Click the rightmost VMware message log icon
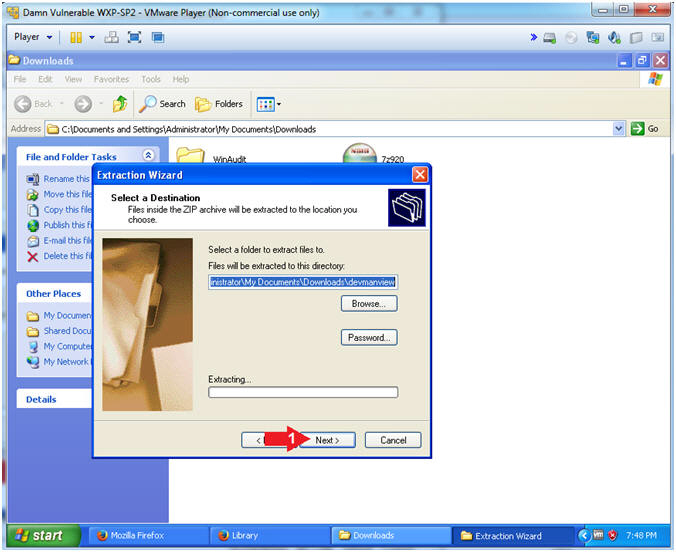 click(657, 38)
